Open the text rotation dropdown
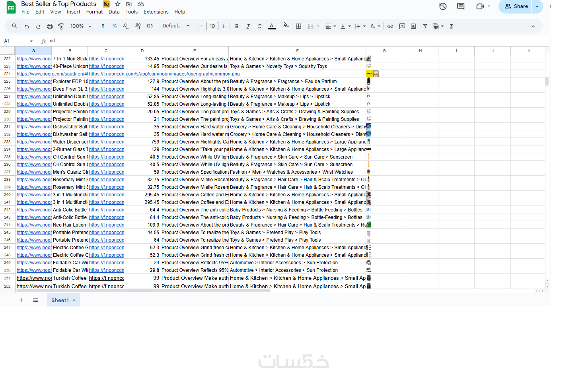588x376 pixels. pyautogui.click(x=375, y=26)
